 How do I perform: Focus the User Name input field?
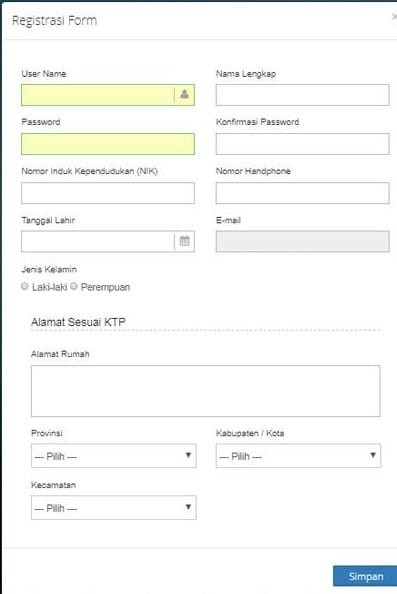tap(98, 95)
